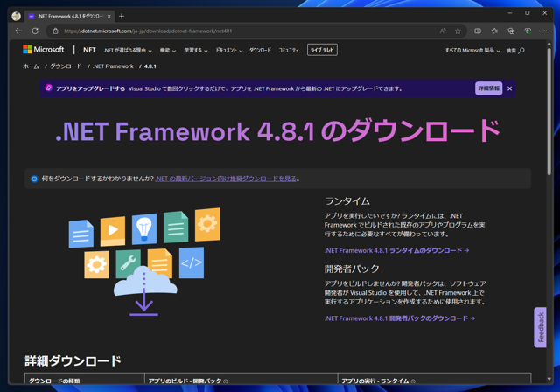Open browser essentials heart icon
Viewport: 560px width, 392px height.
coord(528,31)
